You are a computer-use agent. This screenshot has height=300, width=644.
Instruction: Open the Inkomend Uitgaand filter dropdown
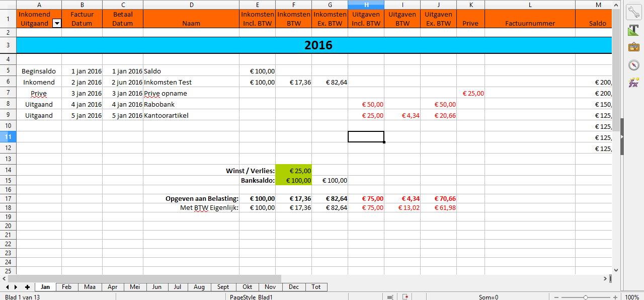click(x=57, y=23)
